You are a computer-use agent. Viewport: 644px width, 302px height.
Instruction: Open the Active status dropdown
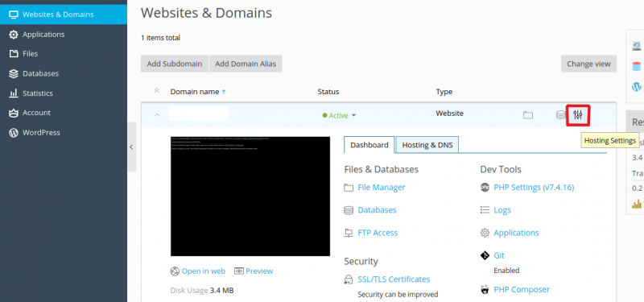pyautogui.click(x=339, y=115)
